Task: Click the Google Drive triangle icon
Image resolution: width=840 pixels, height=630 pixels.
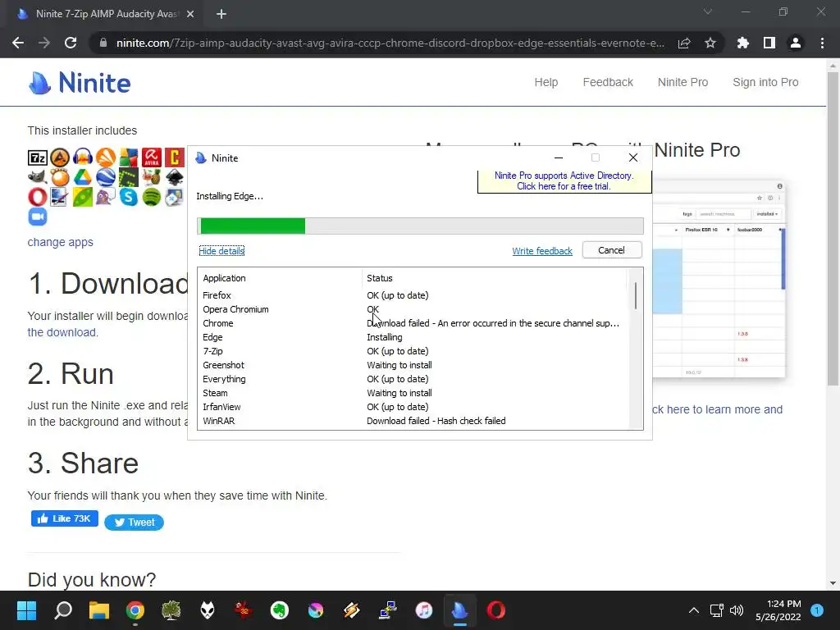Action: [x=83, y=177]
